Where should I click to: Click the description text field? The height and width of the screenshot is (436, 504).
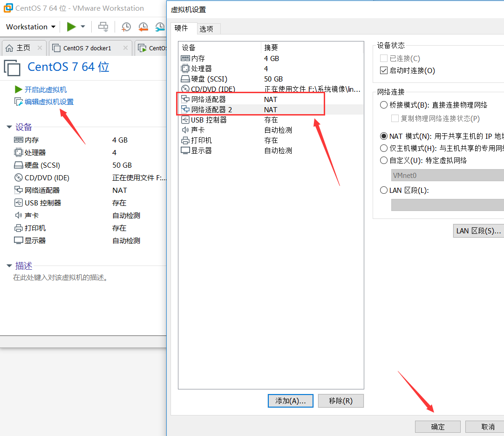click(61, 278)
